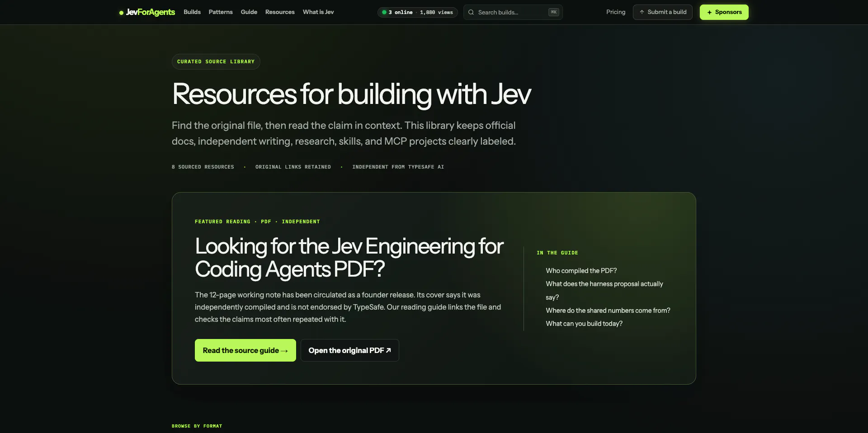Image resolution: width=868 pixels, height=433 pixels.
Task: Click the 'IN THE GUIDE' label
Action: [557, 253]
